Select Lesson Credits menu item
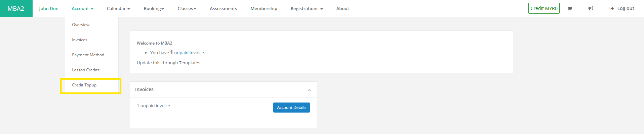 [x=86, y=70]
